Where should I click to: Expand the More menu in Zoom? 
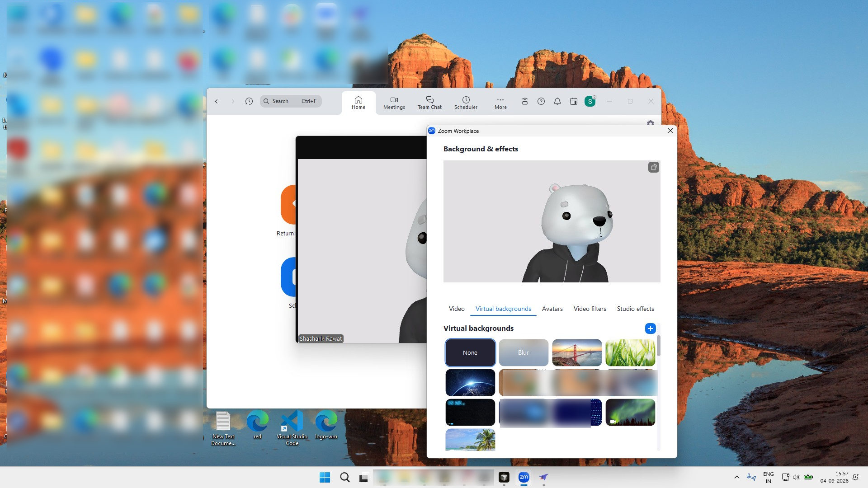tap(500, 103)
